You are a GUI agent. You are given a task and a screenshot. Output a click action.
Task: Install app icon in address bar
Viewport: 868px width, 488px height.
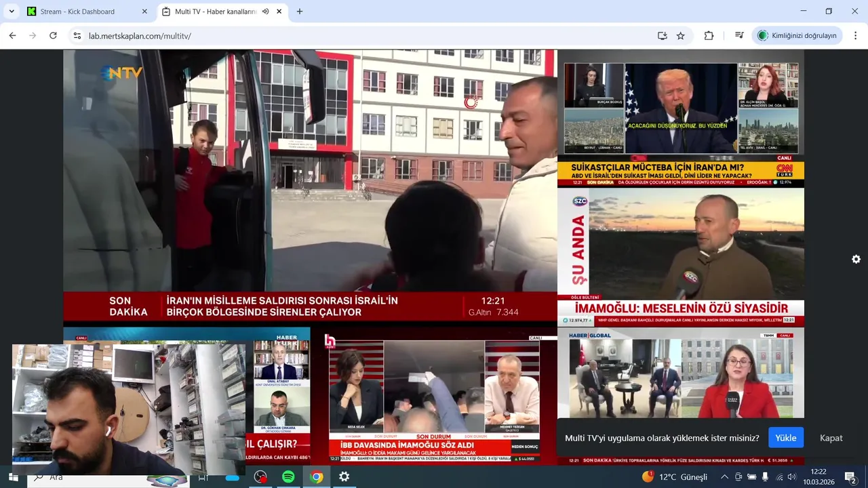663,36
